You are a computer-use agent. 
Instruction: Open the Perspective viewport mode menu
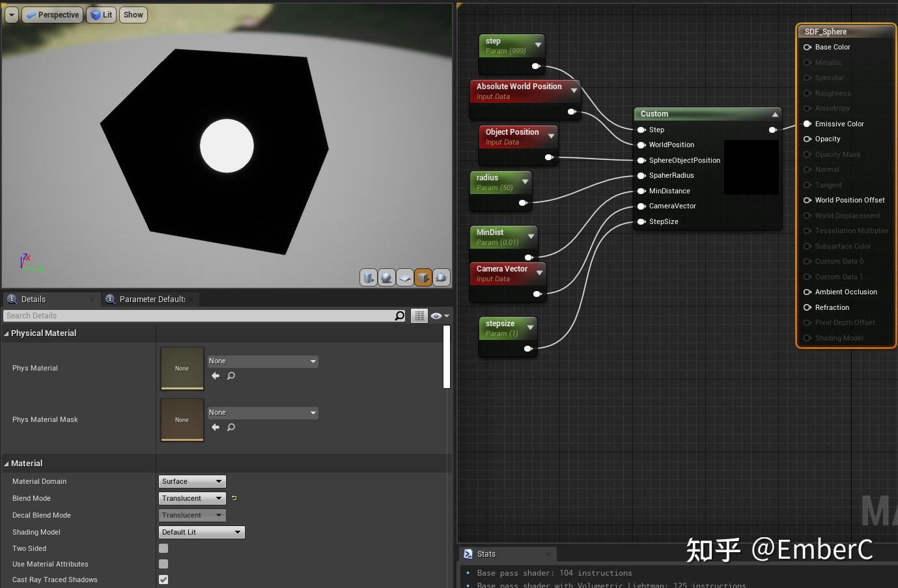[52, 14]
